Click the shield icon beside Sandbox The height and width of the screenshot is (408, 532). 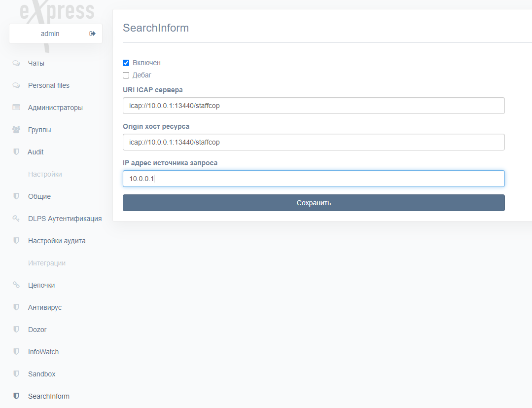[x=16, y=374]
